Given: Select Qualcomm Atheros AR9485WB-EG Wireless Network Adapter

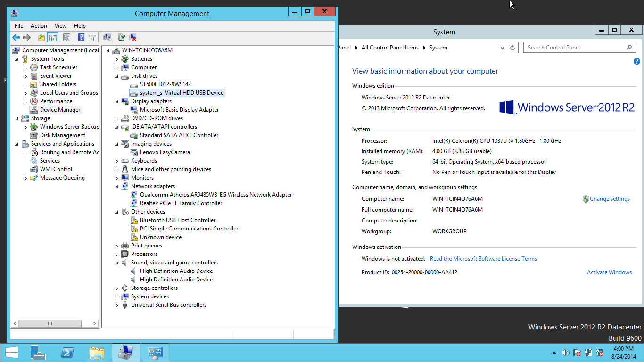Looking at the screenshot, I should (216, 195).
